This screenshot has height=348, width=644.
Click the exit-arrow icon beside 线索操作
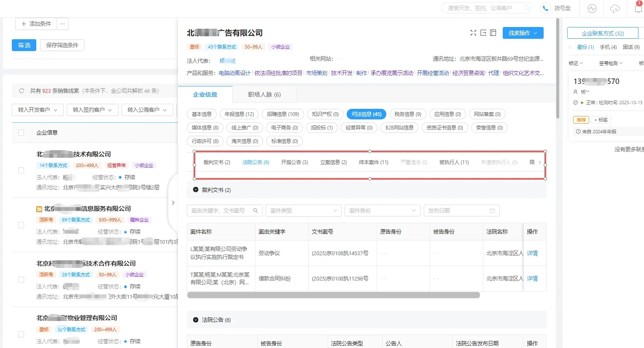click(483, 33)
